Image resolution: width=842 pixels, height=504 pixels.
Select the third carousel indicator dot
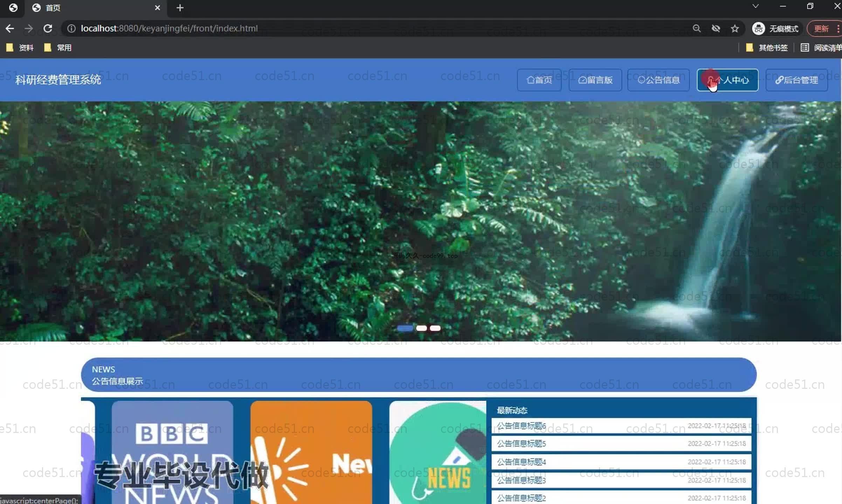(x=435, y=328)
